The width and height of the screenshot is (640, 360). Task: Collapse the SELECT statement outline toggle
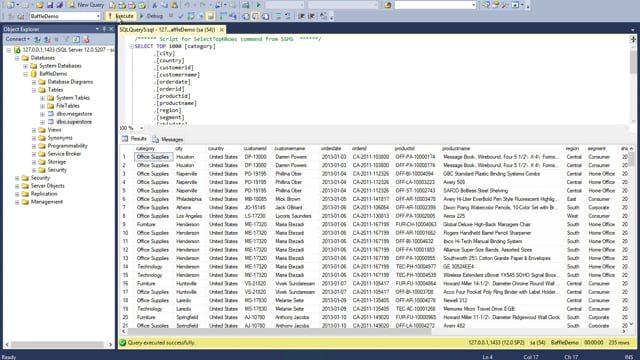131,47
